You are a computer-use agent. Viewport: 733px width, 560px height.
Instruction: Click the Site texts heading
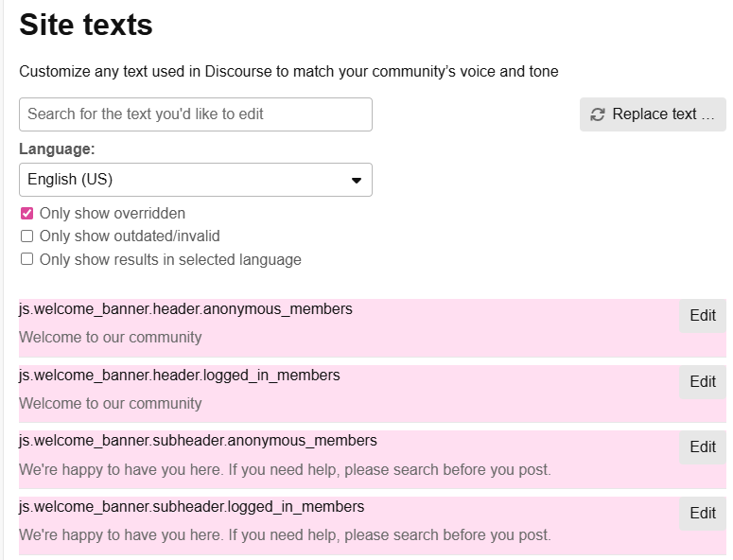click(x=86, y=25)
